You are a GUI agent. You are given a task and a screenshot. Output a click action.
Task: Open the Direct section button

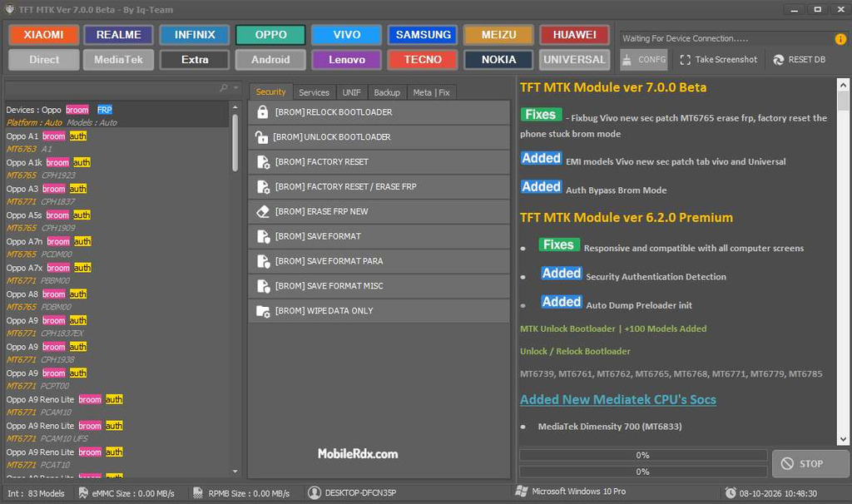(43, 60)
